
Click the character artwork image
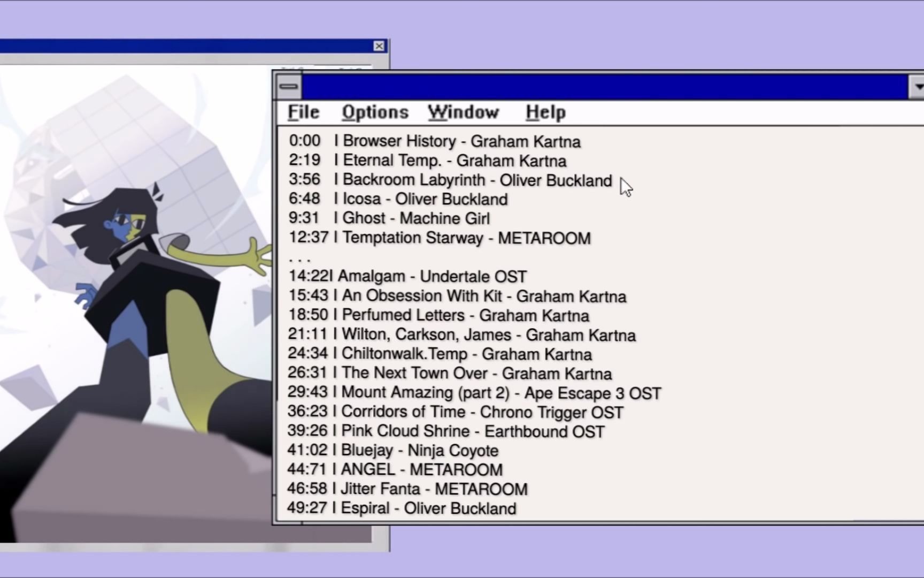tap(136, 305)
